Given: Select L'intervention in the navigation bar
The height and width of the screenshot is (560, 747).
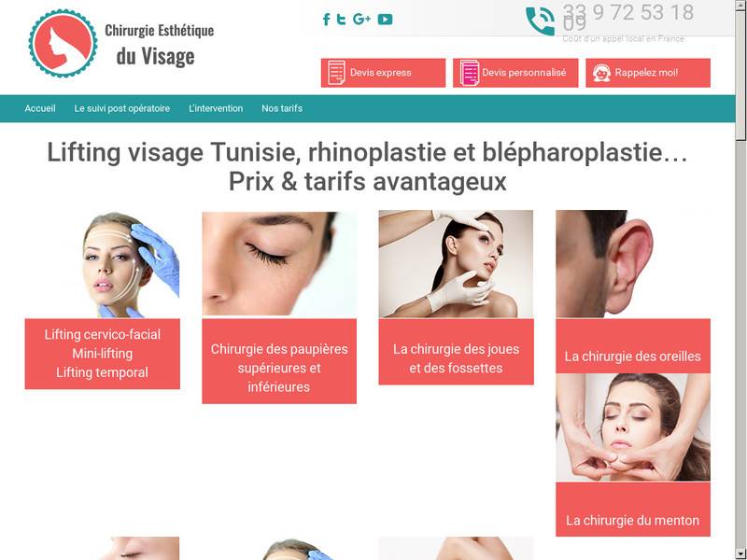Looking at the screenshot, I should coord(216,108).
